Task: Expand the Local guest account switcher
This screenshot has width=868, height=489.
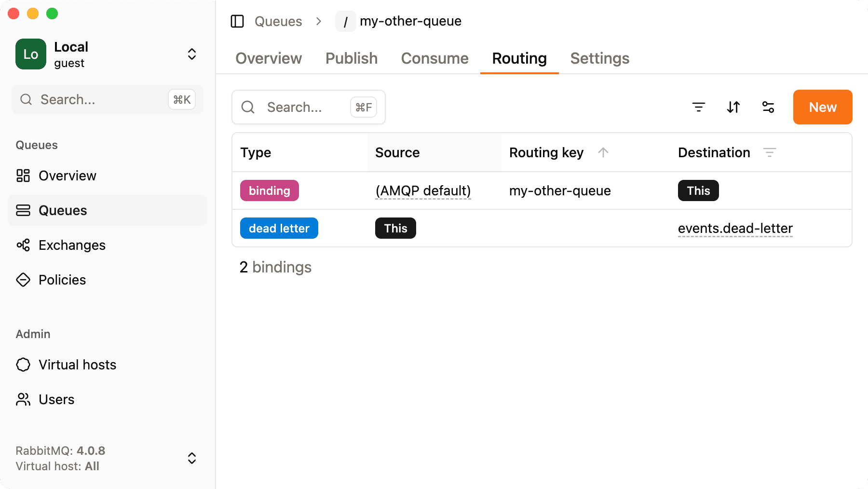Action: 191,54
